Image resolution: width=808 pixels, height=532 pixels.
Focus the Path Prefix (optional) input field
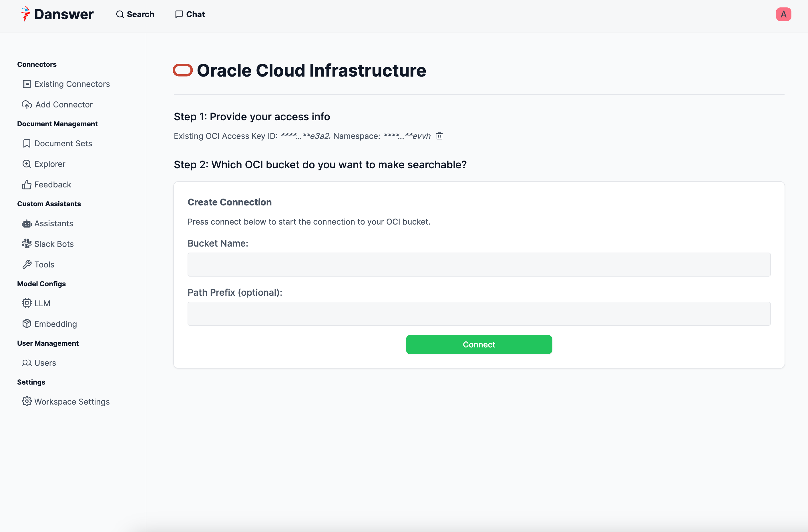click(x=479, y=314)
